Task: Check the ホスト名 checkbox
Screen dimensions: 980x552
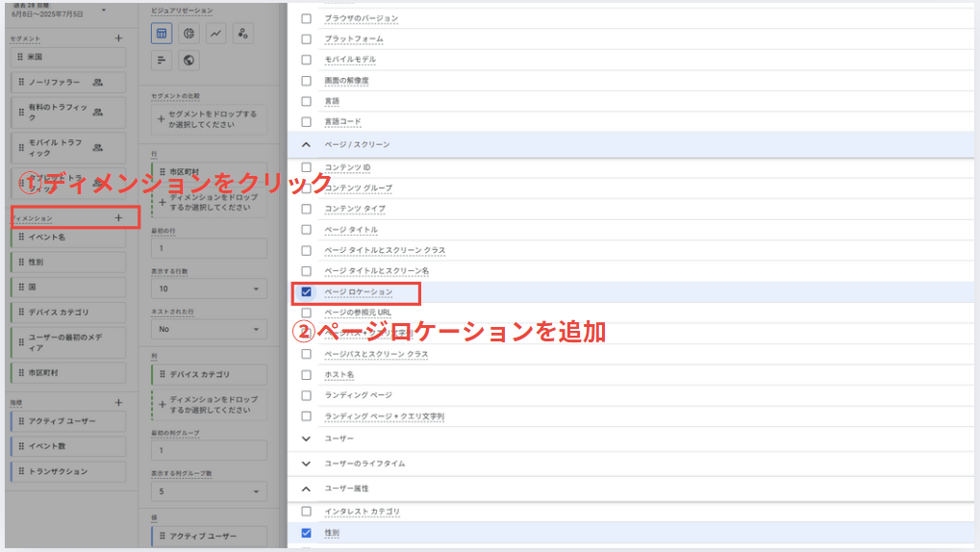Action: [306, 375]
